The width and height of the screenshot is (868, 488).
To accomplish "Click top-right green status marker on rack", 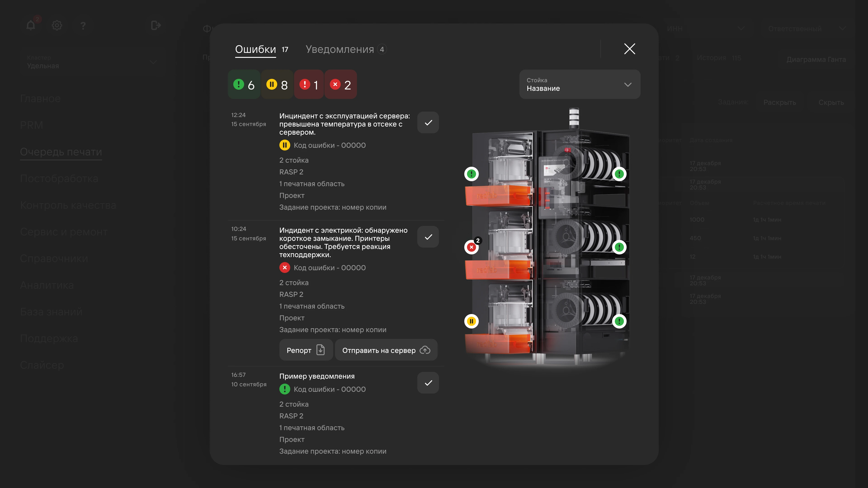I will (x=619, y=174).
